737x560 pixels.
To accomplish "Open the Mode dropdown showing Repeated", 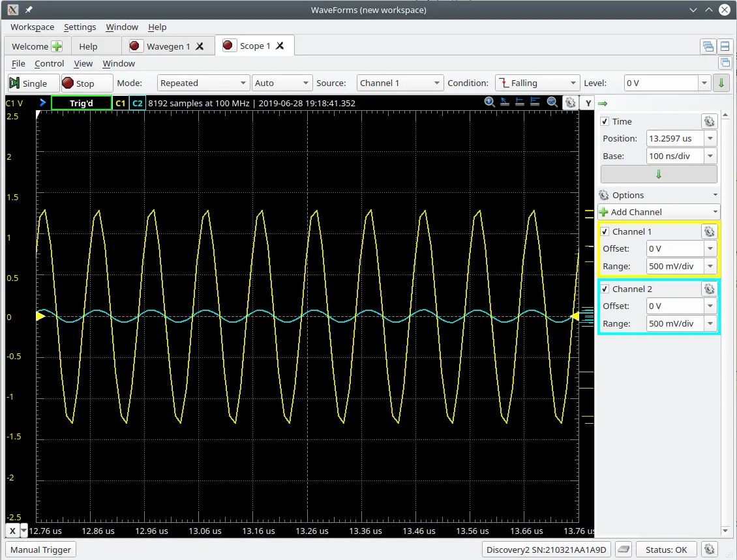I will point(203,82).
